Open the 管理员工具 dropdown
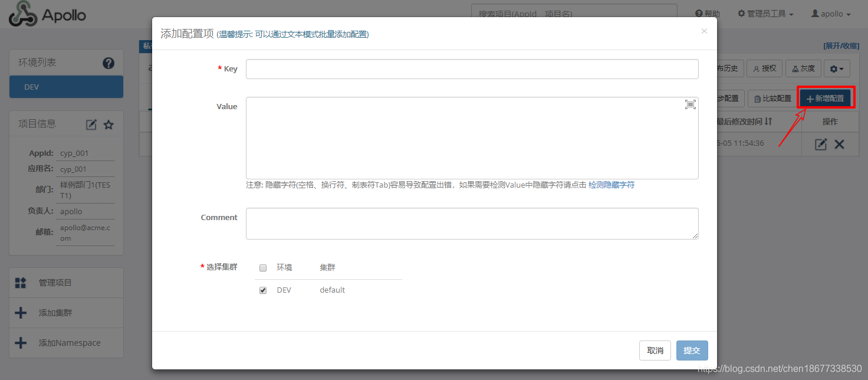The image size is (868, 380). (x=765, y=13)
